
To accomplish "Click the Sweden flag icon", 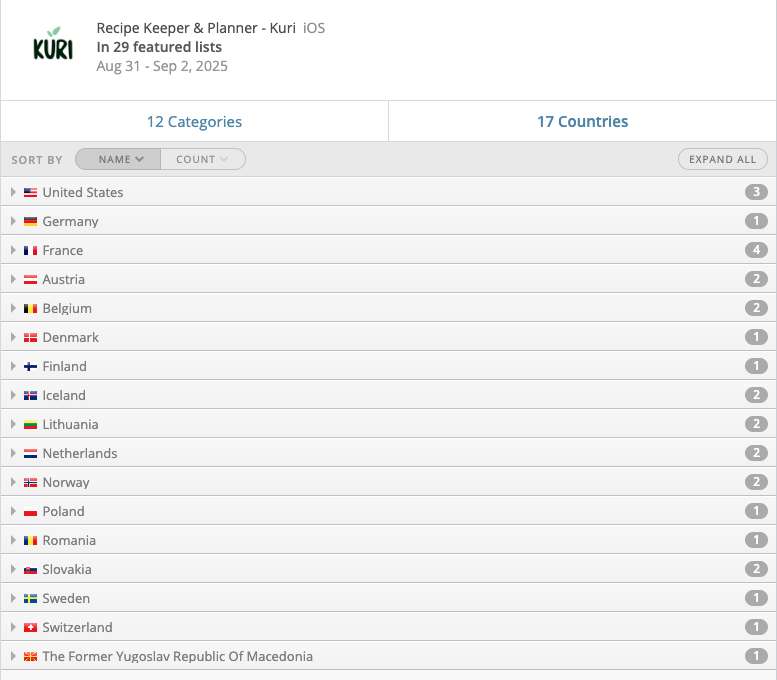I will click(x=30, y=598).
